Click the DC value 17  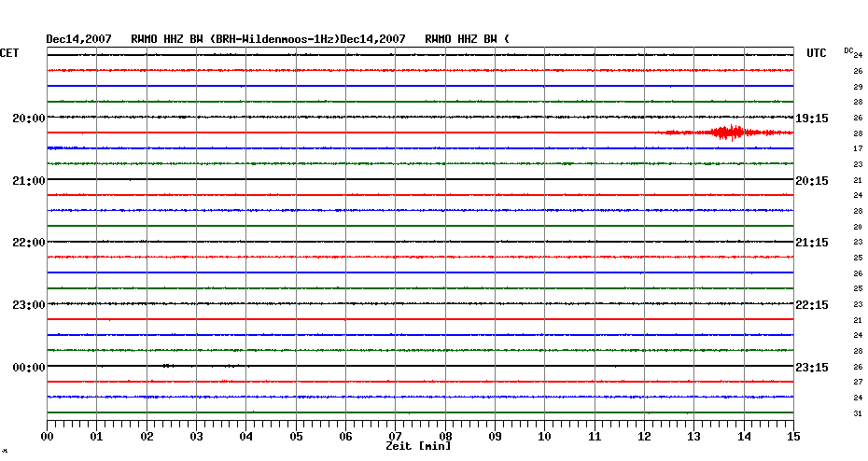858,149
